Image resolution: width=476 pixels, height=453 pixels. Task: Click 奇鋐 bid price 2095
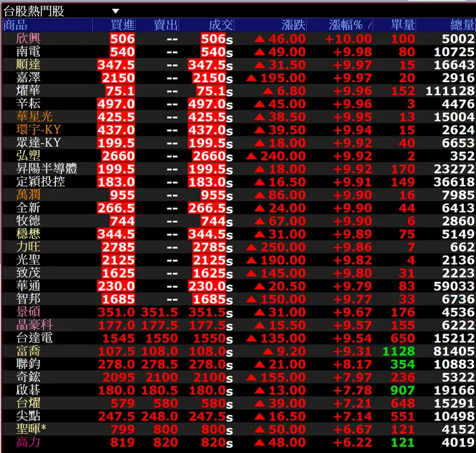118,377
